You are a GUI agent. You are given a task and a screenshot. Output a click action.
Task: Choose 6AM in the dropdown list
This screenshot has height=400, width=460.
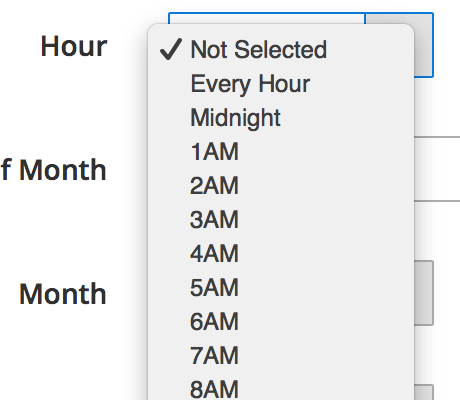tap(281, 322)
